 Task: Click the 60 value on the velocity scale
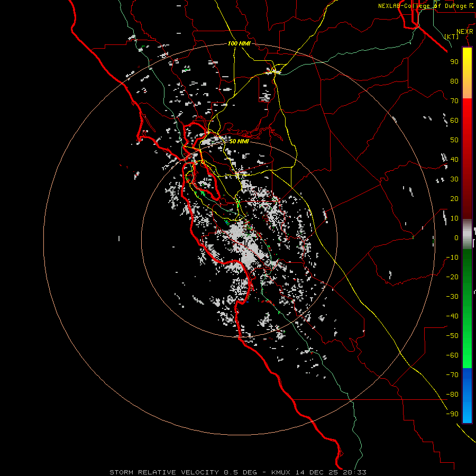pyautogui.click(x=454, y=120)
